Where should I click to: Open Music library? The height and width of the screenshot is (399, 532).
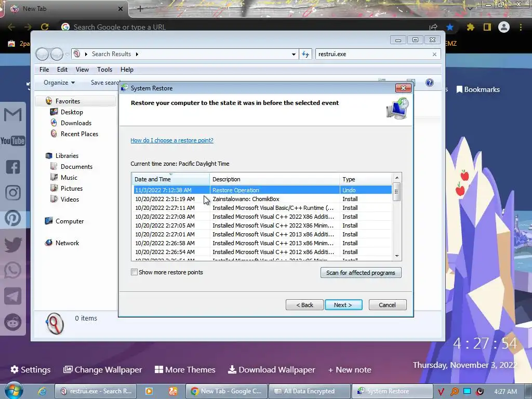(x=69, y=178)
